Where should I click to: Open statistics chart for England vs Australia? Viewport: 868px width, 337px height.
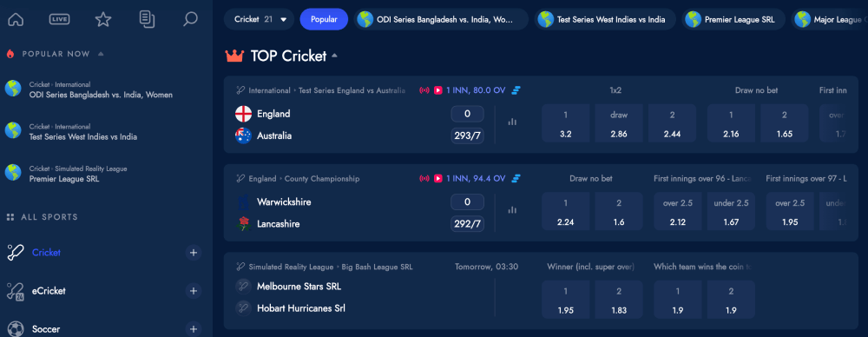coord(512,122)
